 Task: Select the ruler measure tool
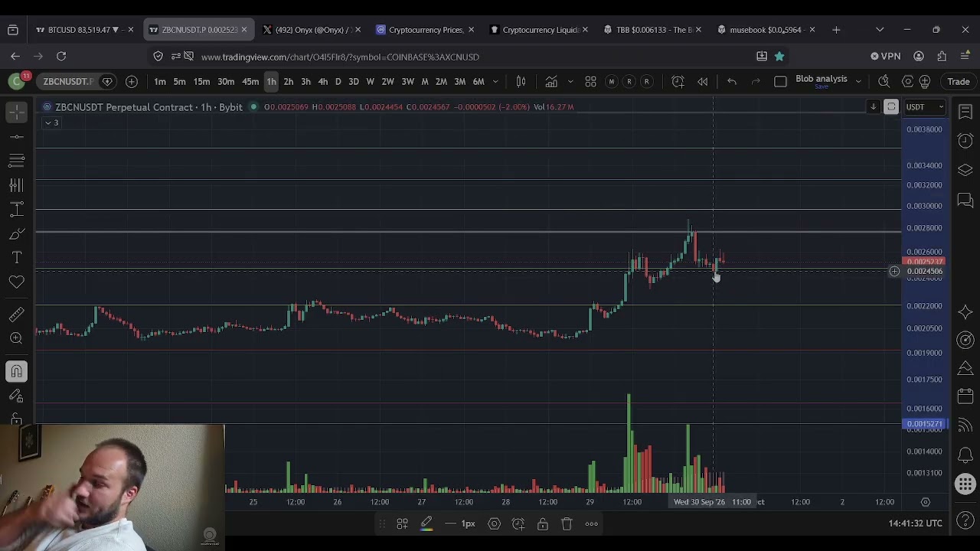click(16, 315)
